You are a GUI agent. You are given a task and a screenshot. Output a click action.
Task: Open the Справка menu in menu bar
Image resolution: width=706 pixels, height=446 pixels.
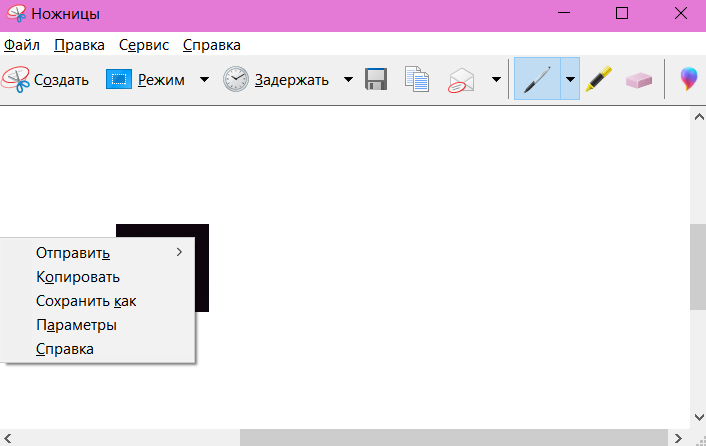(212, 45)
